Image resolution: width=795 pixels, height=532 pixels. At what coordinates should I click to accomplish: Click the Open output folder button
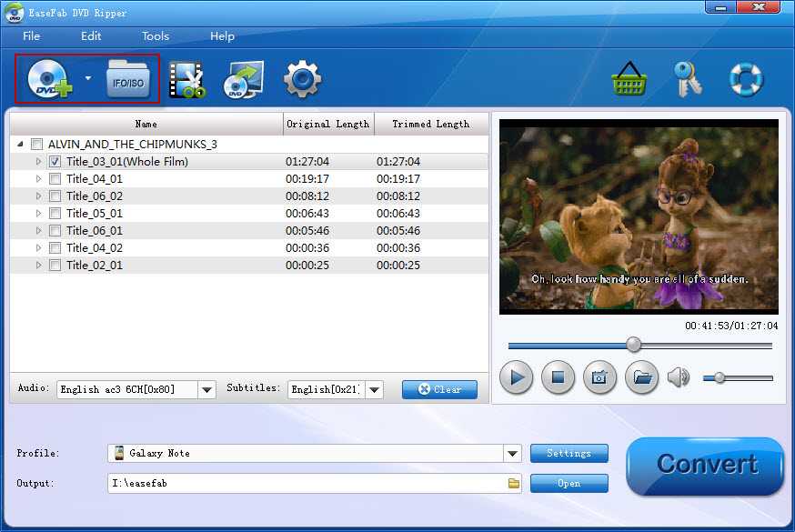click(569, 484)
